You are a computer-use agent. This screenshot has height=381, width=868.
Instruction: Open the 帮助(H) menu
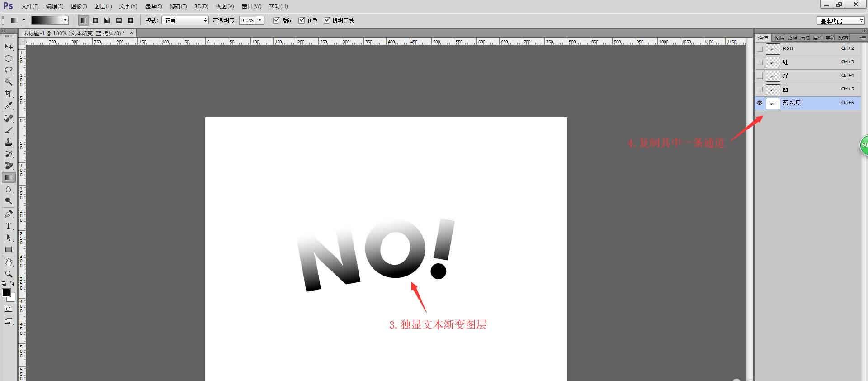click(278, 6)
